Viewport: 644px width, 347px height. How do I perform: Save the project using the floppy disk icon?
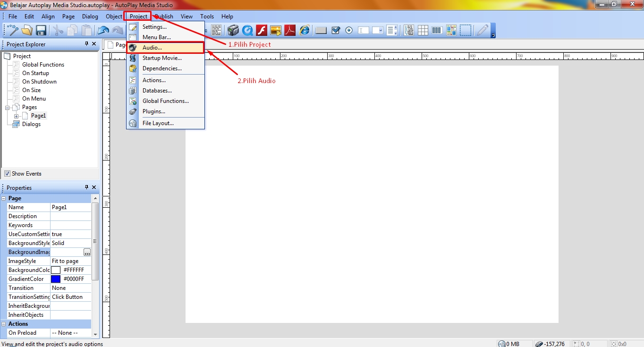point(41,31)
